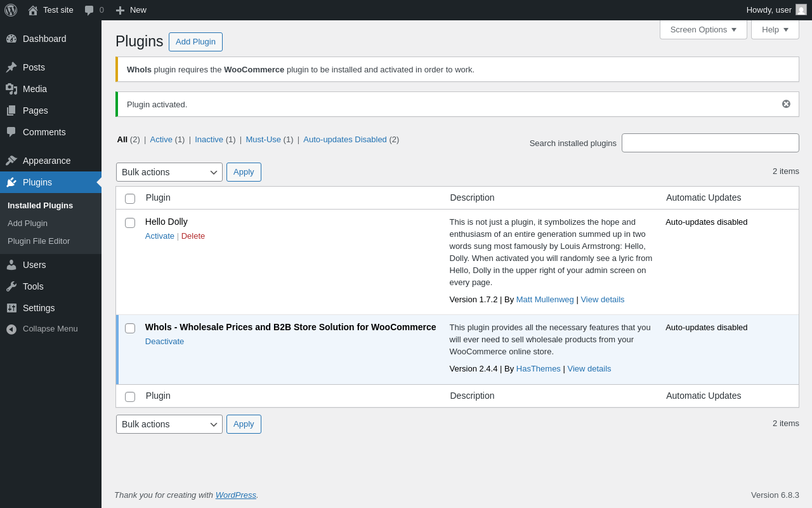Open the top Bulk actions dropdown
Viewport: 812px width, 508px height.
169,172
